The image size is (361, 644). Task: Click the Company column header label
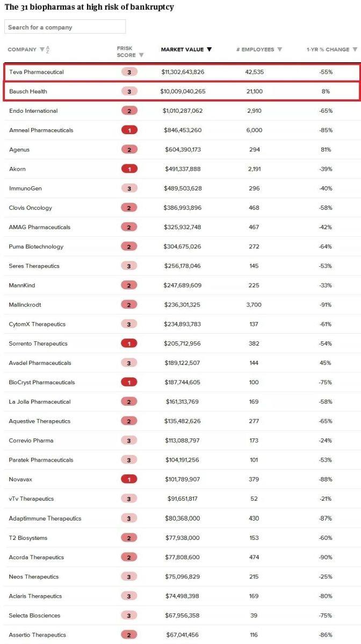pyautogui.click(x=22, y=50)
